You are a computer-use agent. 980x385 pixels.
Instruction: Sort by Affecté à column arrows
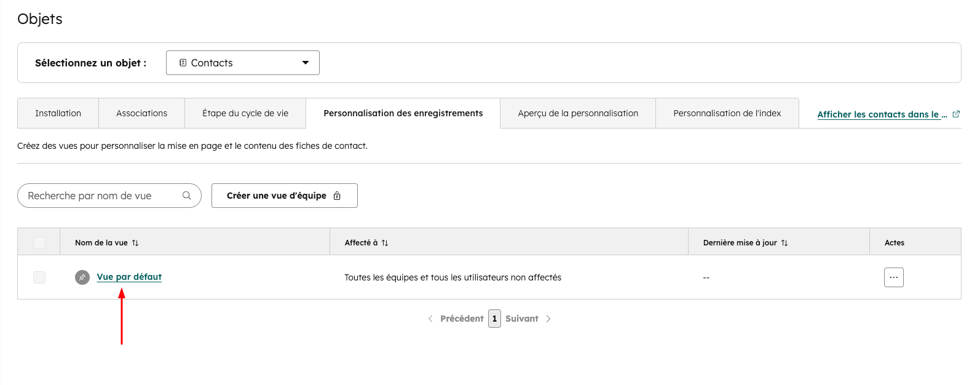385,243
